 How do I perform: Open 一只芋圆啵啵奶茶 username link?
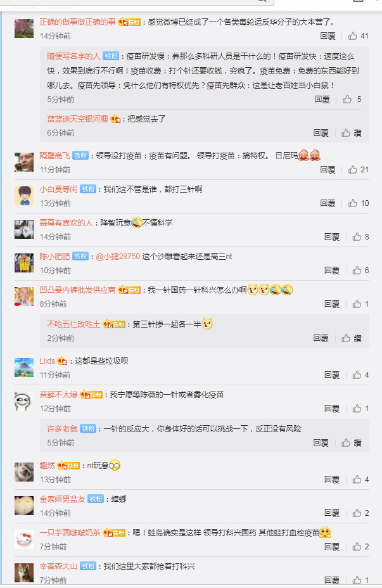70,532
